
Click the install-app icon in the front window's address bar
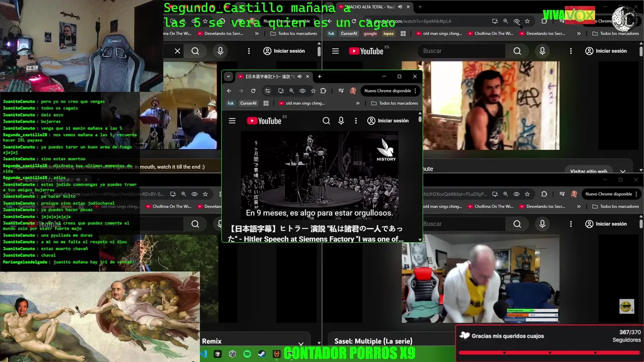coord(281,91)
